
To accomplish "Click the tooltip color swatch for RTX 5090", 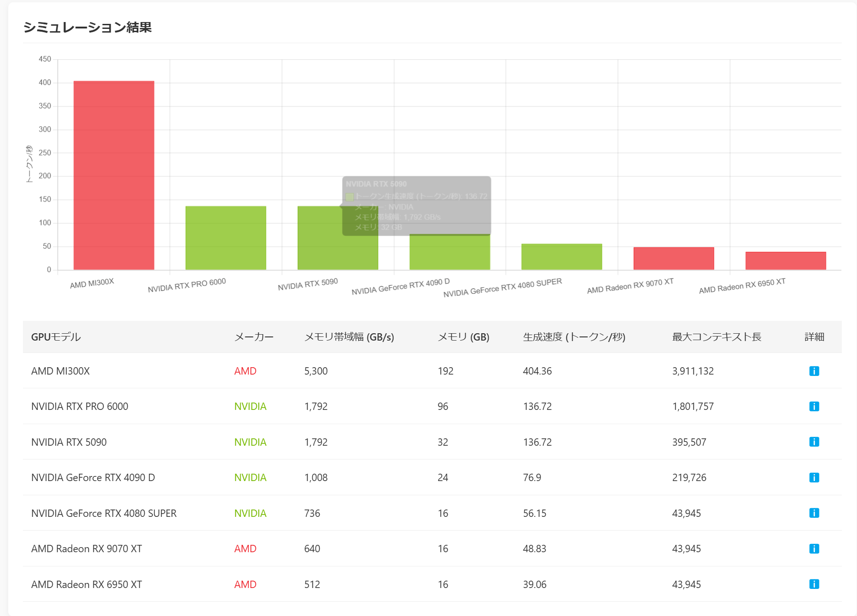I will tap(350, 197).
